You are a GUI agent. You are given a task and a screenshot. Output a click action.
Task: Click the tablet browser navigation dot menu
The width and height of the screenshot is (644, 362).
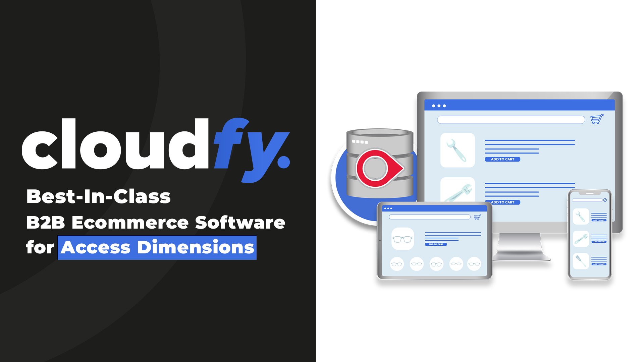[388, 208]
